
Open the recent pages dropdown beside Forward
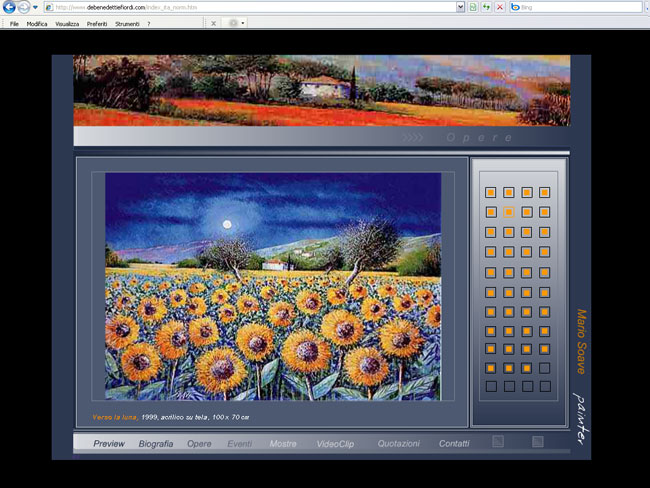coord(35,7)
